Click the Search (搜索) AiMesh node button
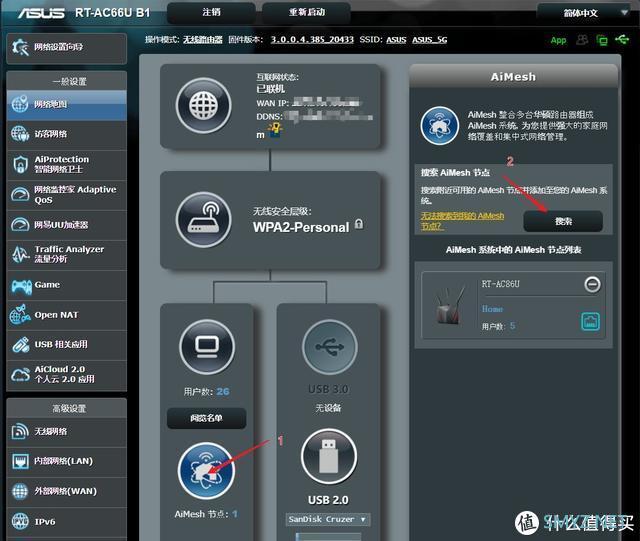The image size is (640, 541). (x=563, y=221)
